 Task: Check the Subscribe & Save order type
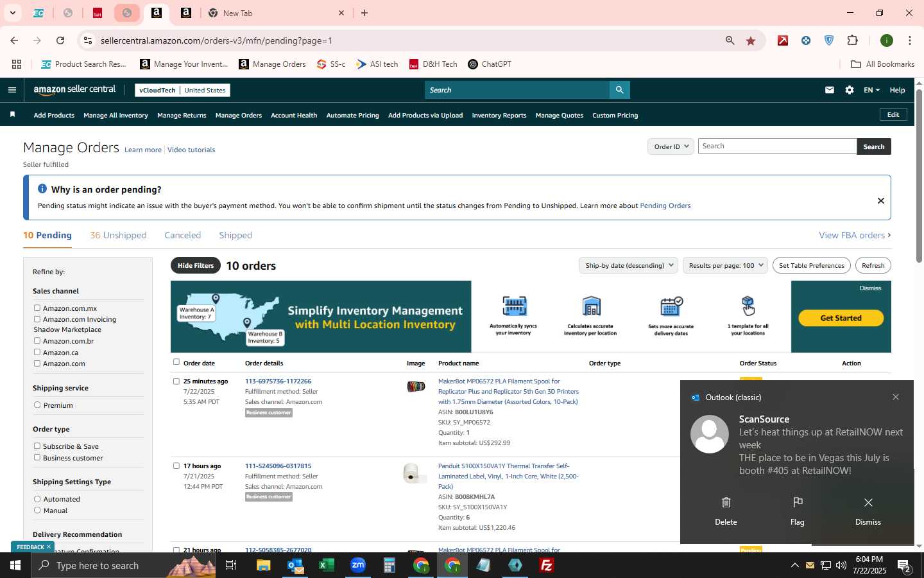click(x=37, y=446)
